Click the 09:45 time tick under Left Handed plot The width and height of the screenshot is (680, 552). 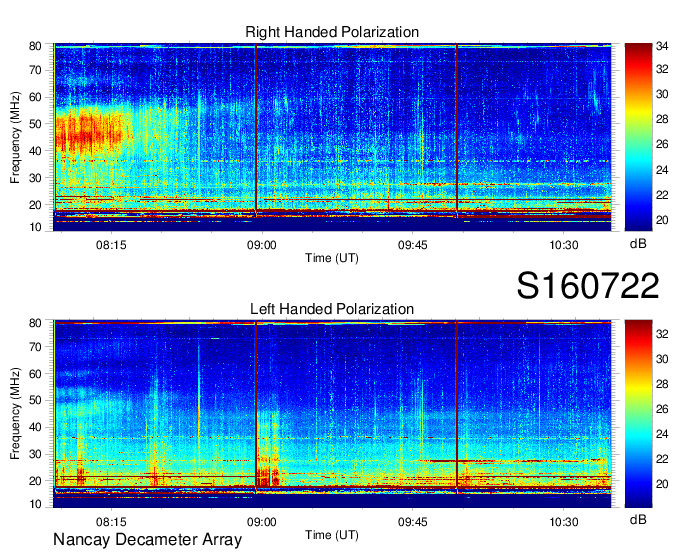412,522
